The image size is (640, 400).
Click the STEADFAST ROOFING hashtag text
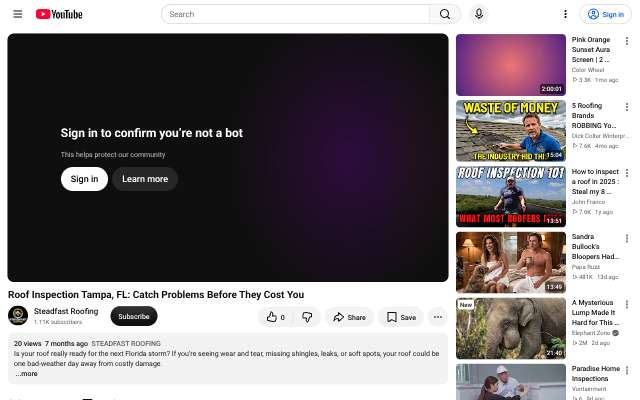[126, 344]
